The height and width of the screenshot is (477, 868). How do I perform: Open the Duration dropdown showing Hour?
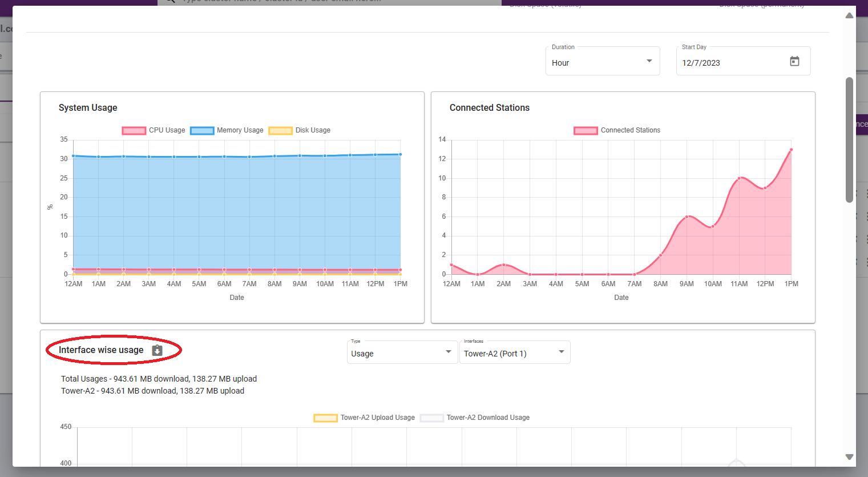(x=602, y=62)
